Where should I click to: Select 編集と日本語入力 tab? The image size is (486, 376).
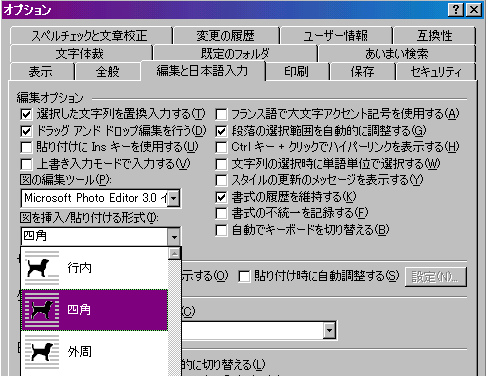coord(203,71)
